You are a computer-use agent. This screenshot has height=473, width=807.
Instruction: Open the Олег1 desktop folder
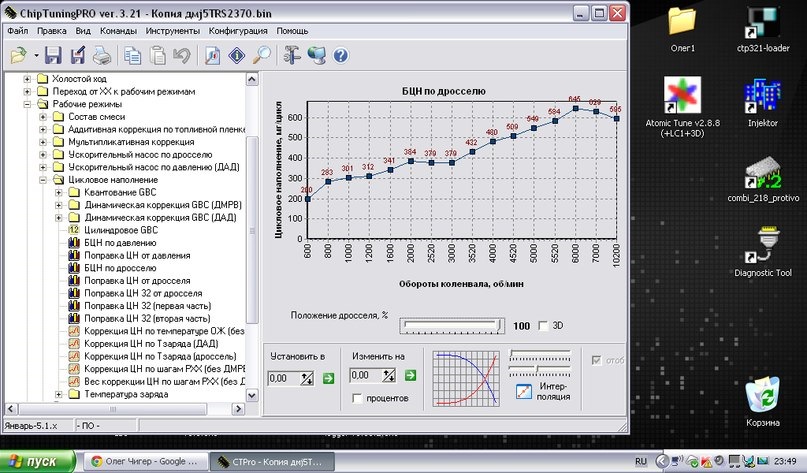point(682,29)
